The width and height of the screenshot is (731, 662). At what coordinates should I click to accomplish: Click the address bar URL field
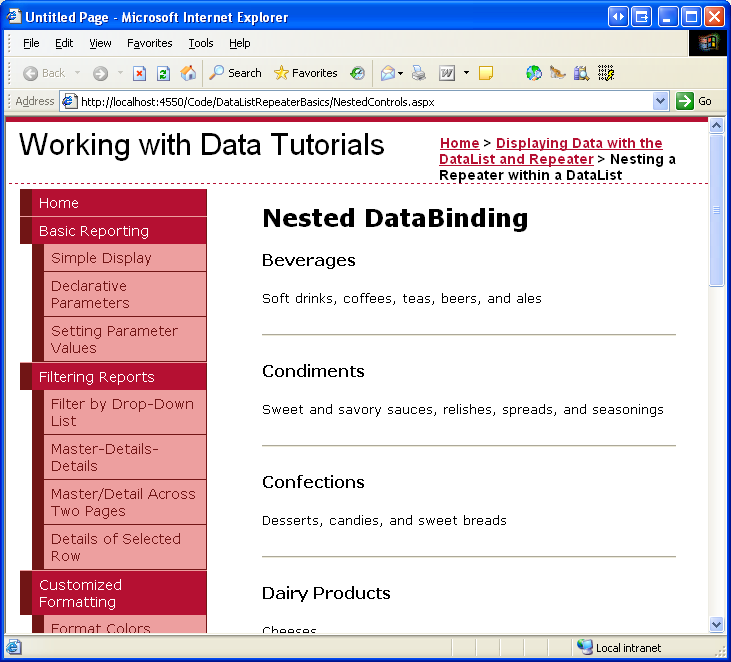(360, 101)
